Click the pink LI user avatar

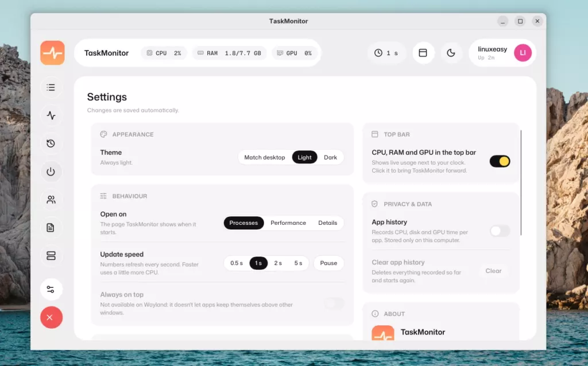click(x=523, y=53)
